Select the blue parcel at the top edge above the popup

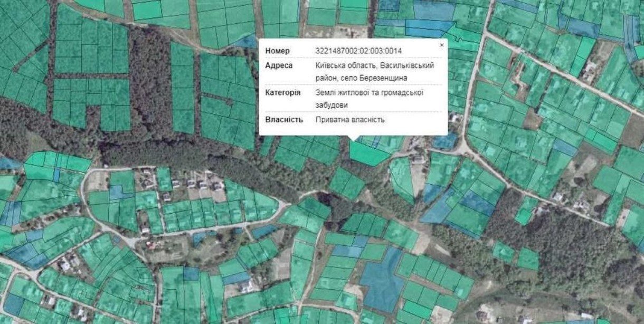pos(428,25)
